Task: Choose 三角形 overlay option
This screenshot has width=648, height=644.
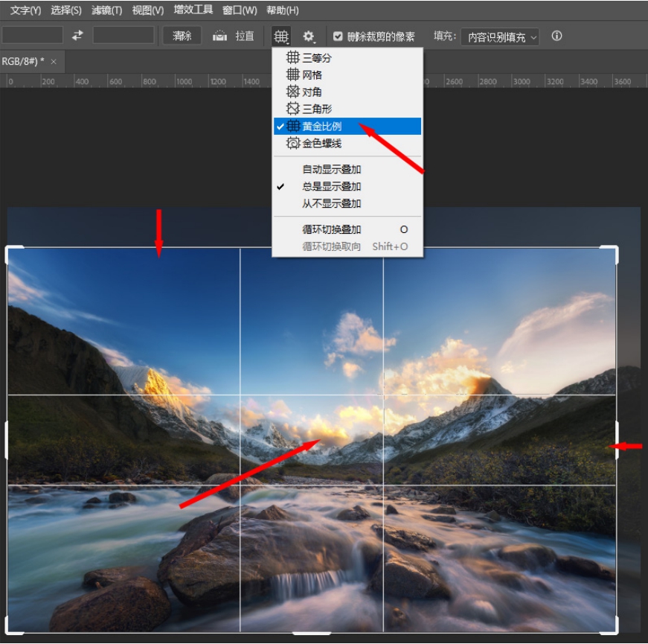Action: [x=347, y=109]
